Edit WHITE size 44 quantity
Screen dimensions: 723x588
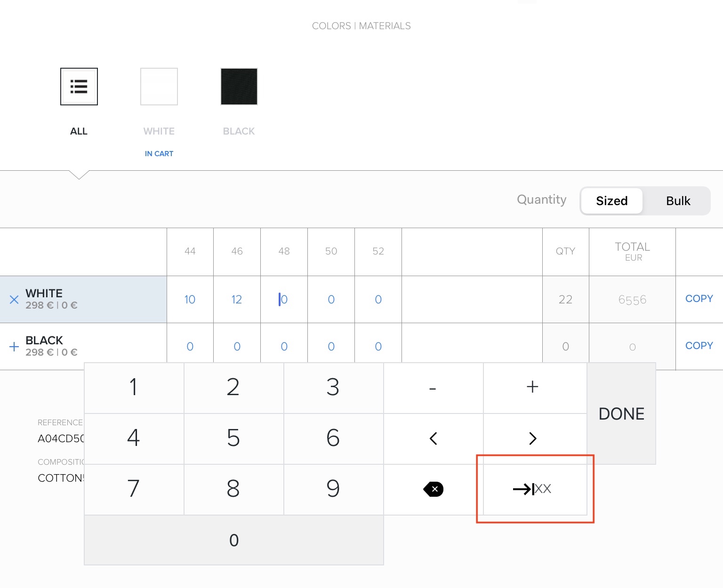(x=190, y=300)
